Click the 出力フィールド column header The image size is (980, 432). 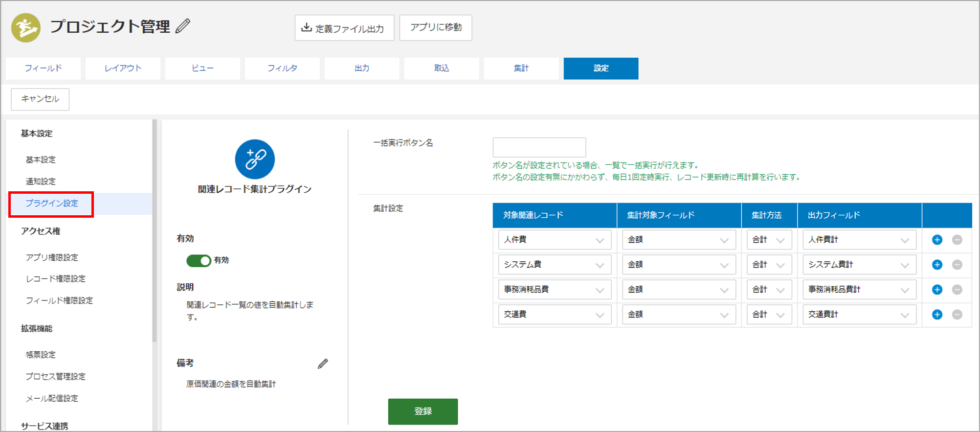pyautogui.click(x=860, y=216)
